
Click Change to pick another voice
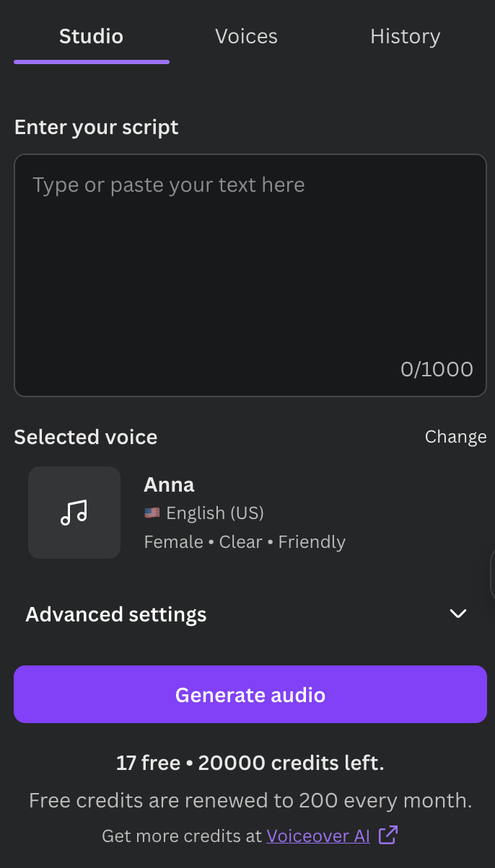[x=455, y=437]
